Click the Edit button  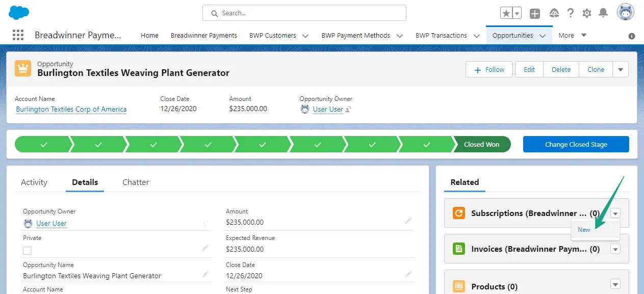tap(529, 70)
